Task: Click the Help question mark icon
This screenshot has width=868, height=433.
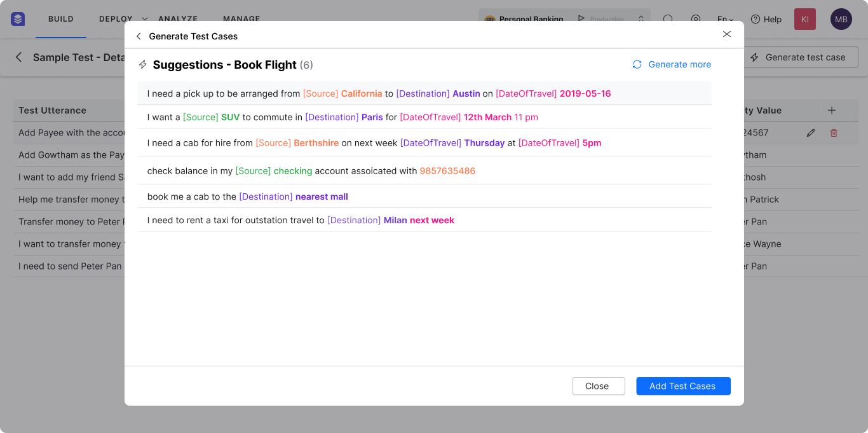Action: tap(756, 19)
